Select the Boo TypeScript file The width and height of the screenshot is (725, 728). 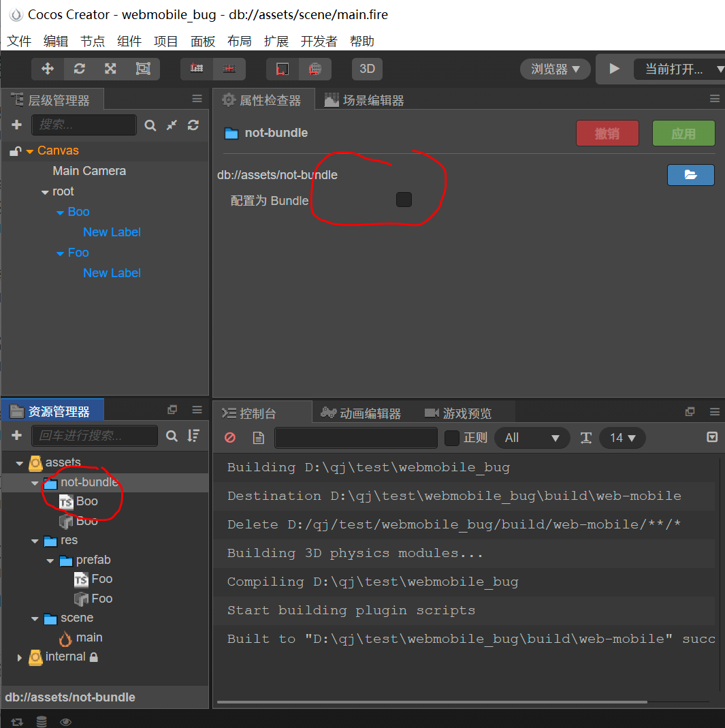point(79,501)
